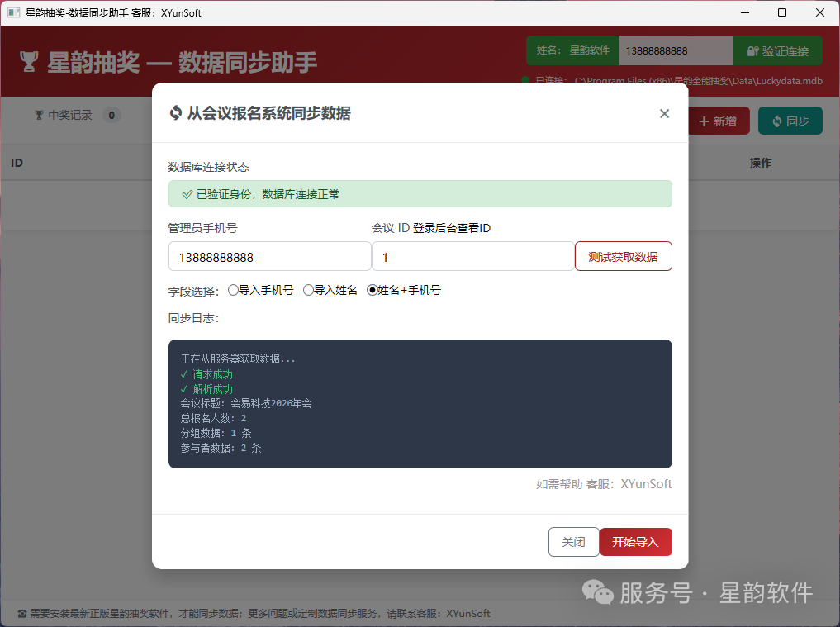Click log line 分组数据: 1 条
The height and width of the screenshot is (627, 840).
click(216, 433)
